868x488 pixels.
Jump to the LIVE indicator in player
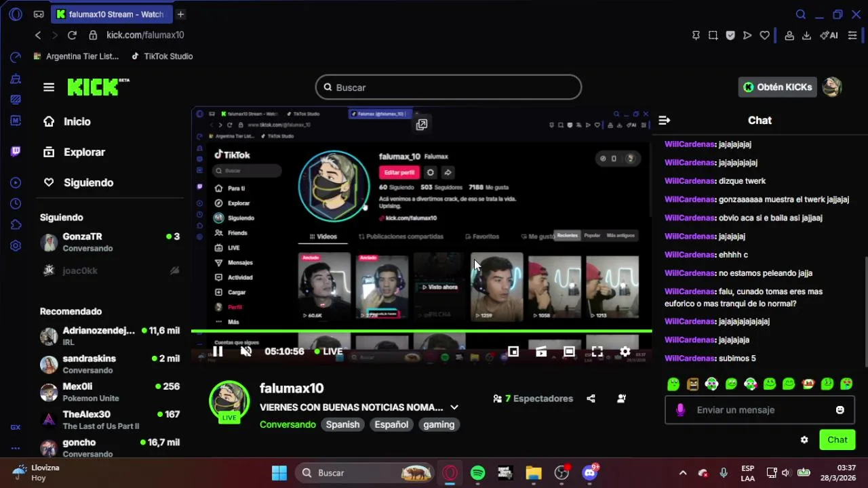click(x=328, y=351)
